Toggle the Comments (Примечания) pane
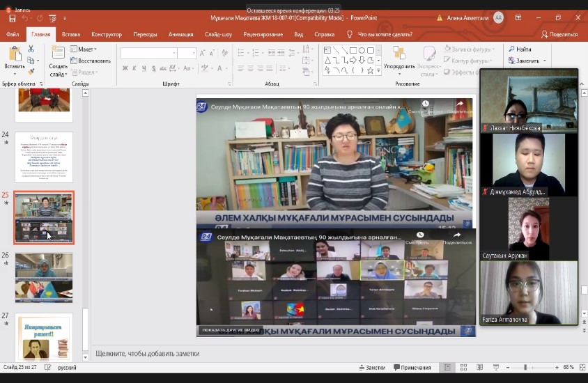588x383 pixels. click(x=411, y=368)
